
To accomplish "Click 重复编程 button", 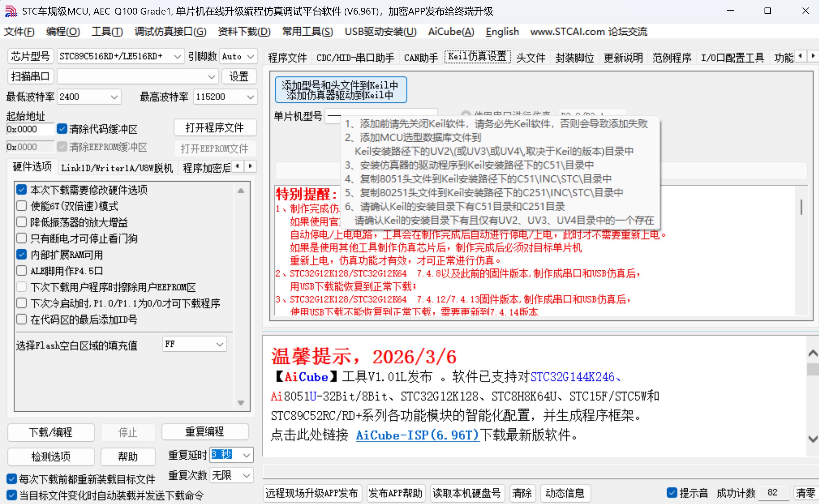I will [205, 432].
